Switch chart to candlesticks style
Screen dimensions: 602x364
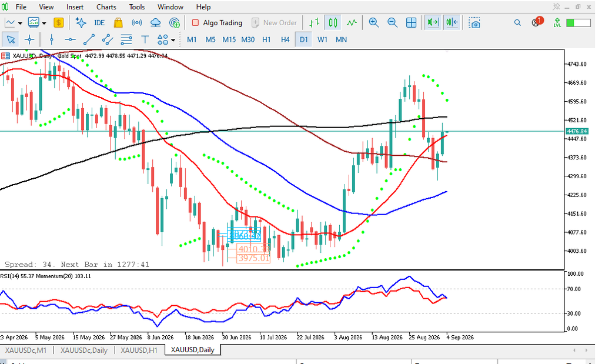coord(333,23)
